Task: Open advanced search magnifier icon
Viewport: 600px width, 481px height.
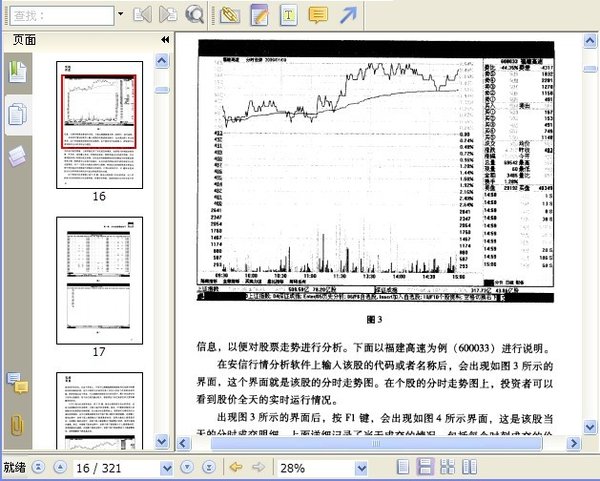Action: click(194, 15)
